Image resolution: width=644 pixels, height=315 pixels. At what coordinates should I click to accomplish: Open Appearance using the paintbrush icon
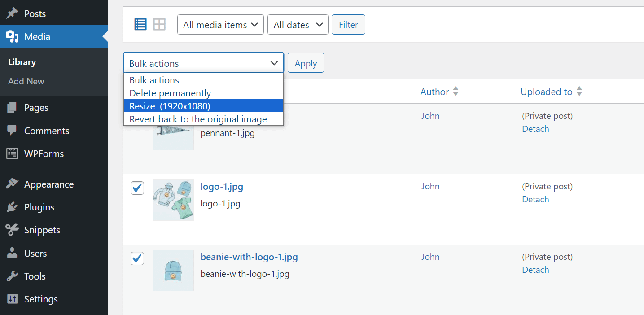(x=12, y=184)
